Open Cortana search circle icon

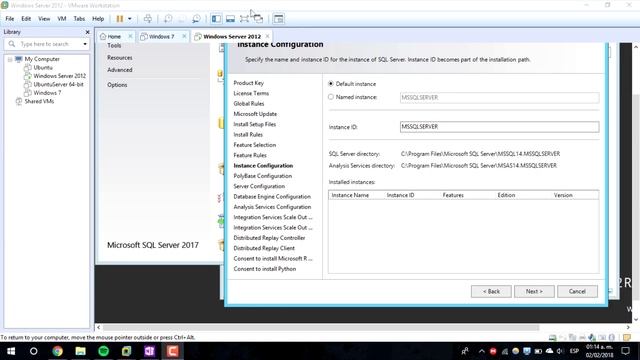coord(33,351)
